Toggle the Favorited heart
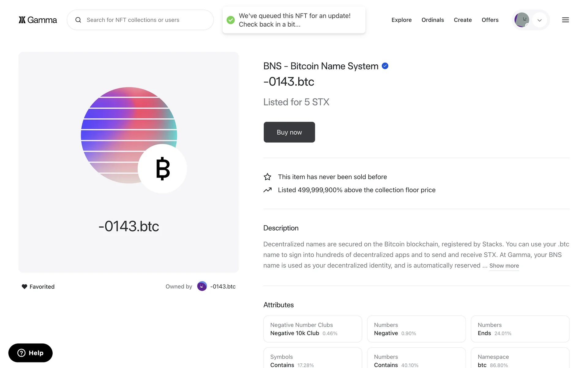The image size is (588, 368). click(x=24, y=286)
